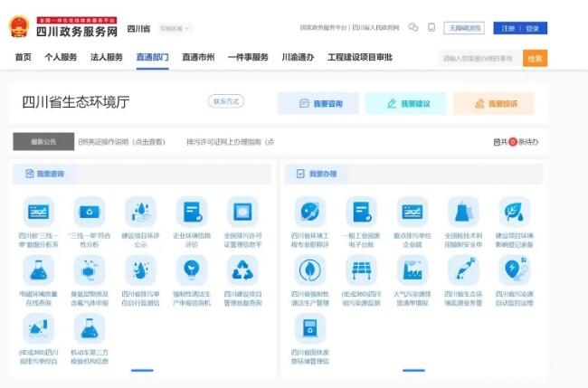Click the 我要办理 section header
Screen dimensions: 588x388
[317, 174]
